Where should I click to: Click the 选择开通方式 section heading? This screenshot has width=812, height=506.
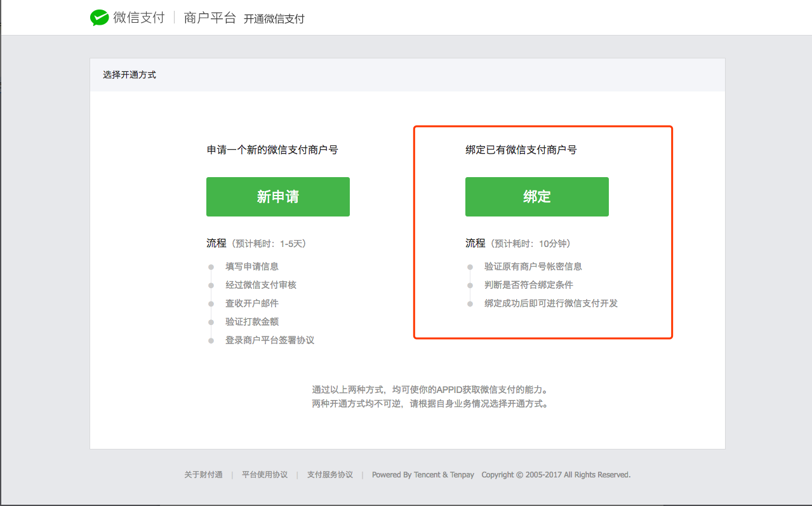tap(130, 75)
